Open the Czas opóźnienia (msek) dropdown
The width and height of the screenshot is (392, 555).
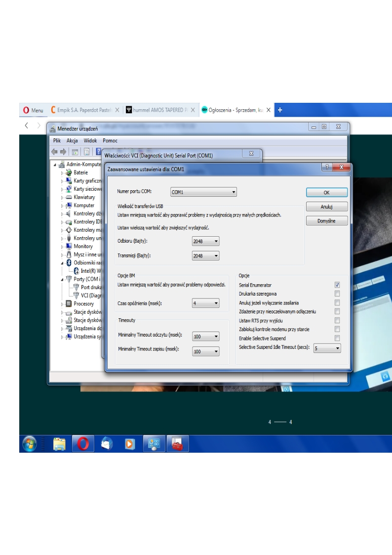(x=205, y=303)
